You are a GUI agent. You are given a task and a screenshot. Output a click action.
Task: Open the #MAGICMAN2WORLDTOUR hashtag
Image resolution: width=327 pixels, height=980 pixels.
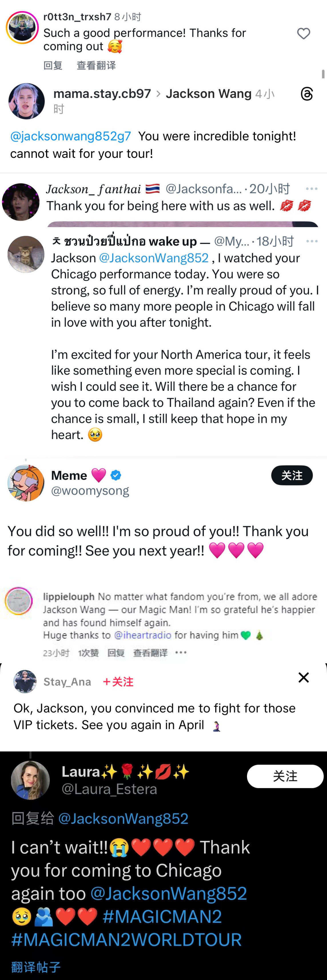tap(126, 940)
